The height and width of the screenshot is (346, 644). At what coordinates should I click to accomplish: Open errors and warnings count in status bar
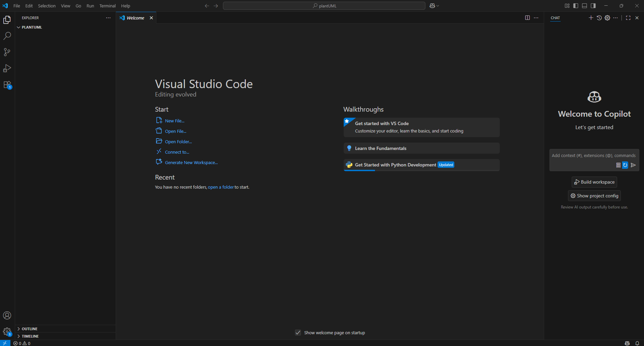(x=22, y=343)
